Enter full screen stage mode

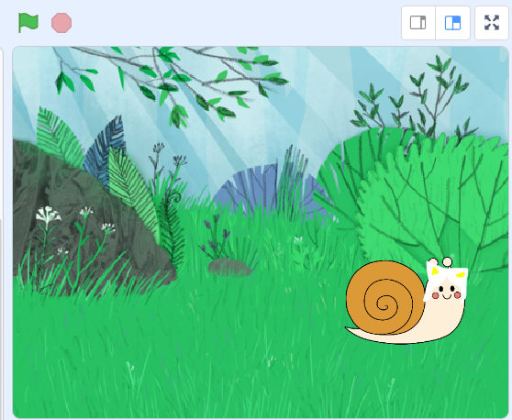click(492, 23)
